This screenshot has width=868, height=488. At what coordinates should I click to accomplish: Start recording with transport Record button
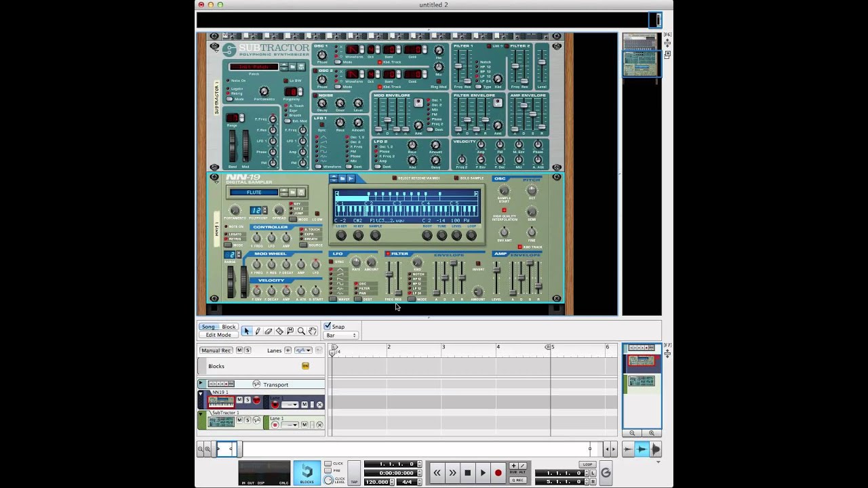click(498, 472)
